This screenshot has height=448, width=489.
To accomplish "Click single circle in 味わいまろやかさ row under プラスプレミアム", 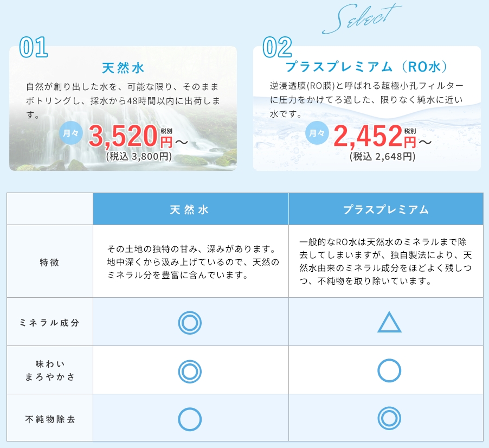I will coord(389,372).
